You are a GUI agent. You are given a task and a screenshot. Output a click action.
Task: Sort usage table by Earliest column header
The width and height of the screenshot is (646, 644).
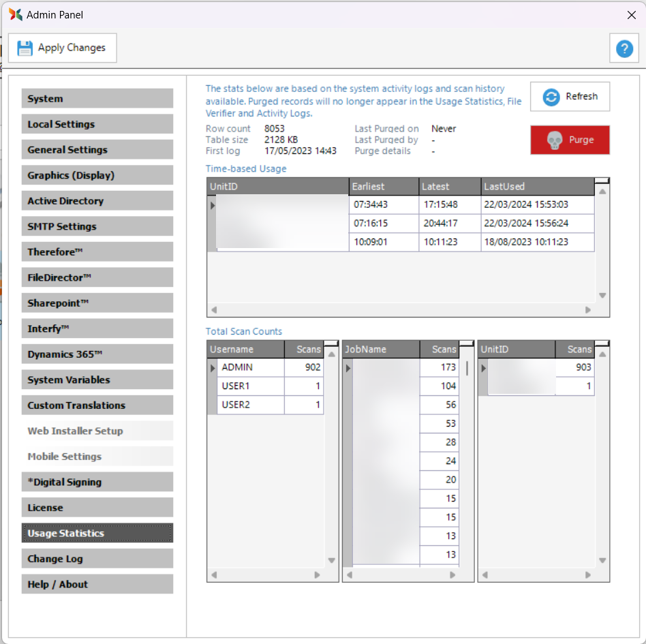[383, 186]
